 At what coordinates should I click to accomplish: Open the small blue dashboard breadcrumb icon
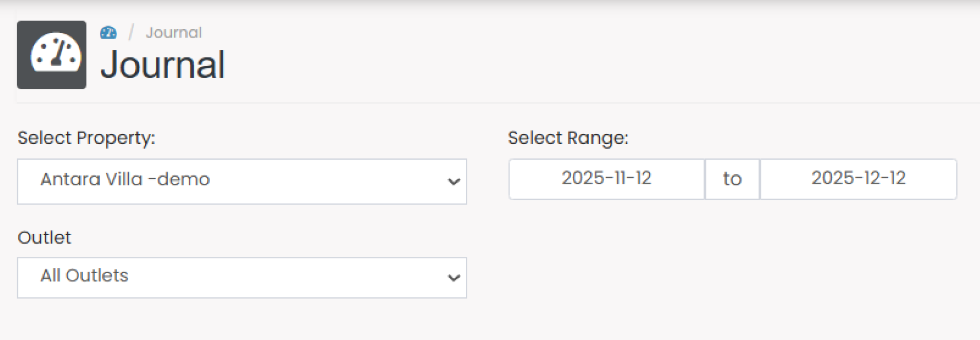pos(108,33)
